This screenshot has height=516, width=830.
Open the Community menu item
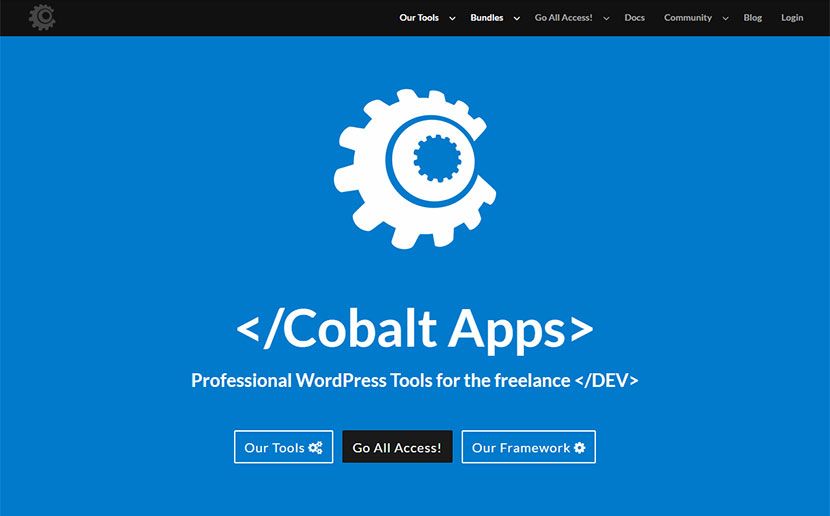(x=688, y=17)
